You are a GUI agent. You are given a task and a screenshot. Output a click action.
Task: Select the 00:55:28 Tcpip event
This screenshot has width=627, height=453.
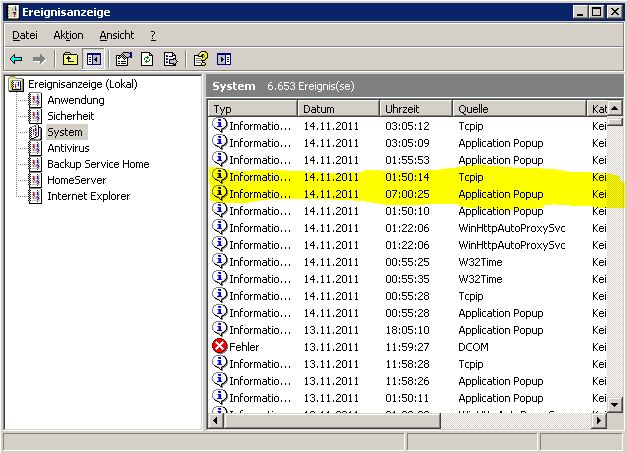coord(409,296)
